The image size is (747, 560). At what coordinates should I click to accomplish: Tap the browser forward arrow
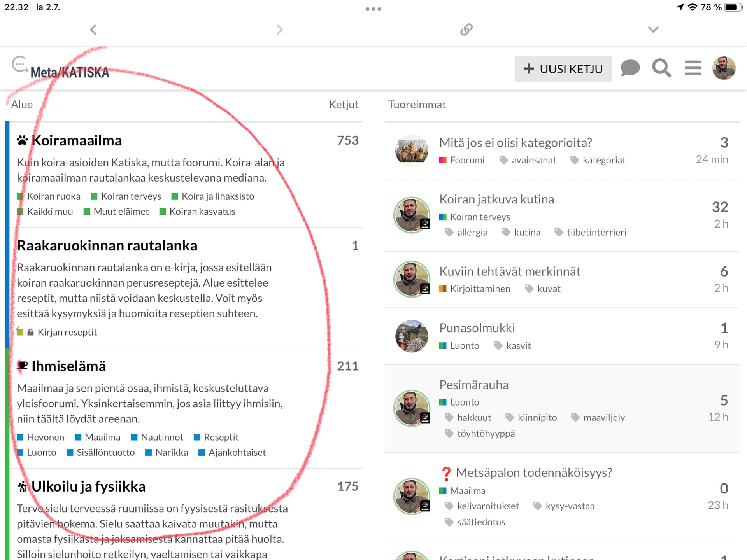click(x=279, y=30)
